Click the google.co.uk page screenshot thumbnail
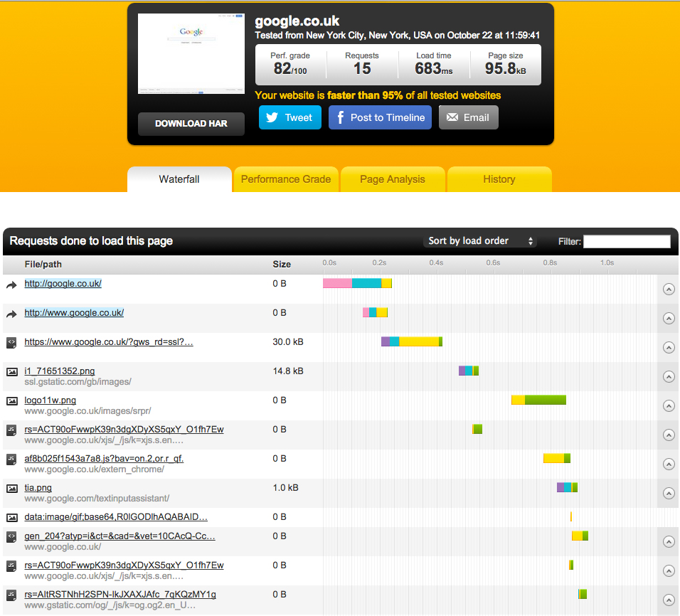 tap(191, 53)
